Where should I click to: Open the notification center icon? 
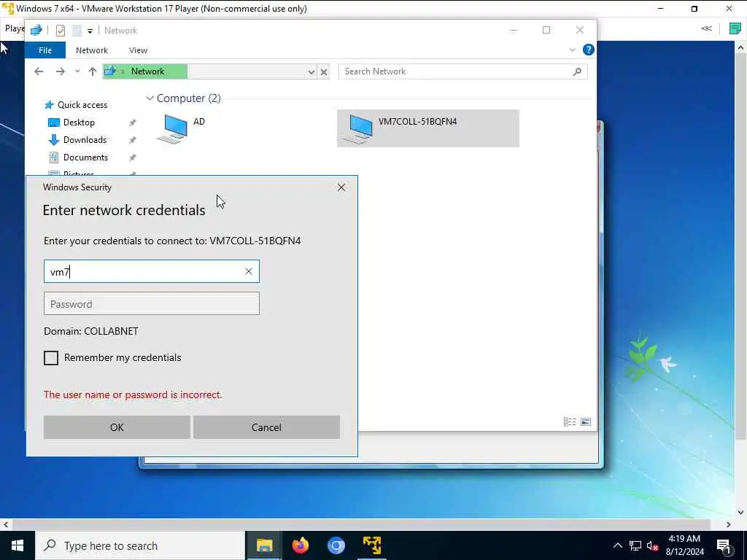(x=724, y=547)
